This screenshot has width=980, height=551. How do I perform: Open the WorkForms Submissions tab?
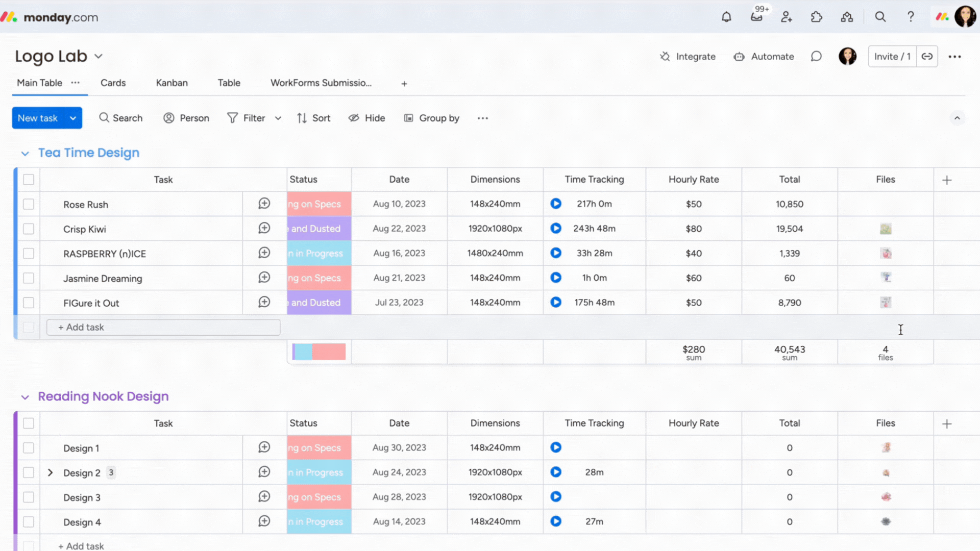321,83
